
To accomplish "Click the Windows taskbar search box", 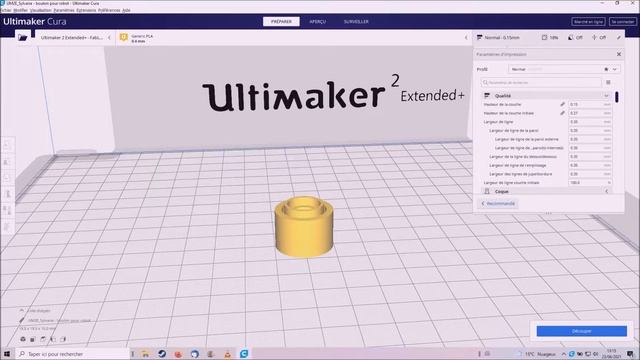I will click(x=73, y=354).
